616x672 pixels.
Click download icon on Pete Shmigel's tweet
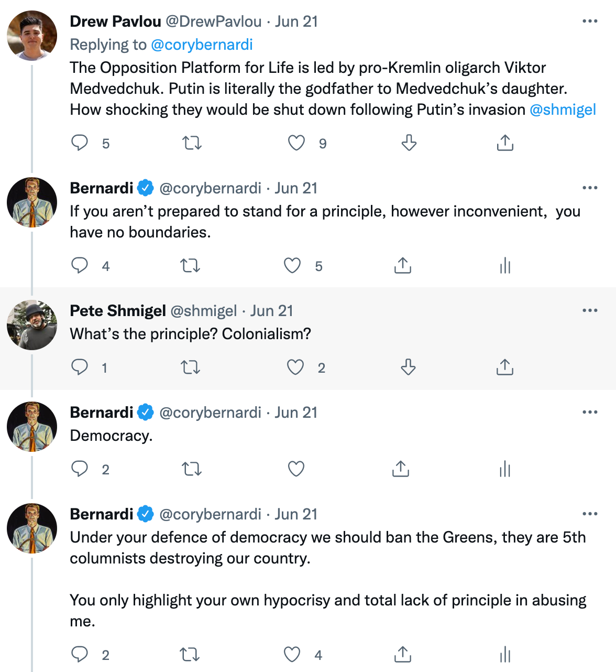[x=409, y=367]
